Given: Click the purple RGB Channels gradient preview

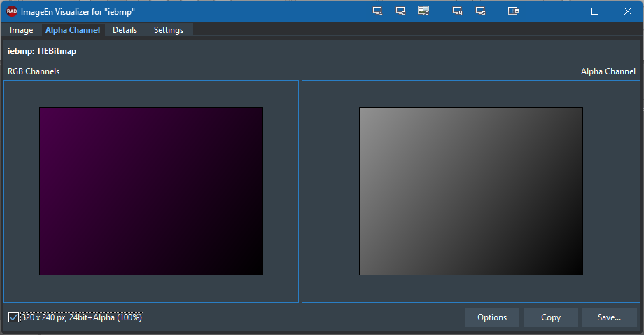Looking at the screenshot, I should coord(151,191).
